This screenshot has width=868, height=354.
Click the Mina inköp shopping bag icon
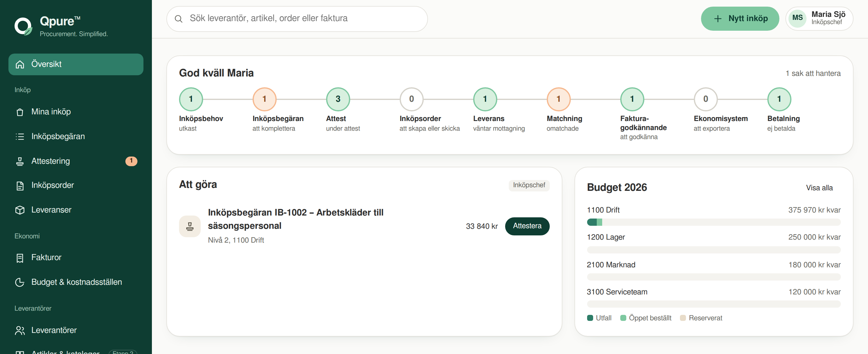pos(20,112)
